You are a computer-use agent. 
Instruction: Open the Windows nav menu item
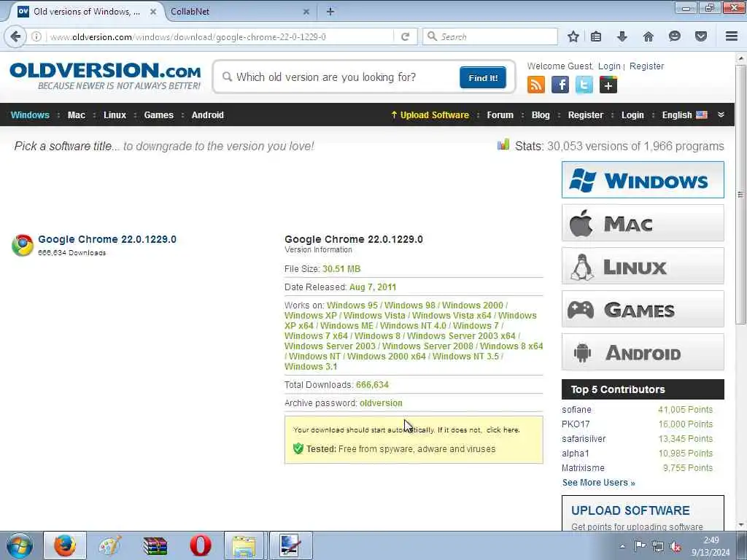coord(30,114)
